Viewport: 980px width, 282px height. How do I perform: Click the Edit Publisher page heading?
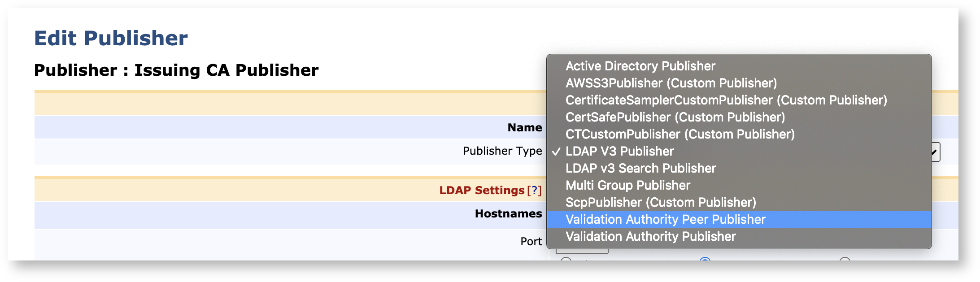pos(111,38)
